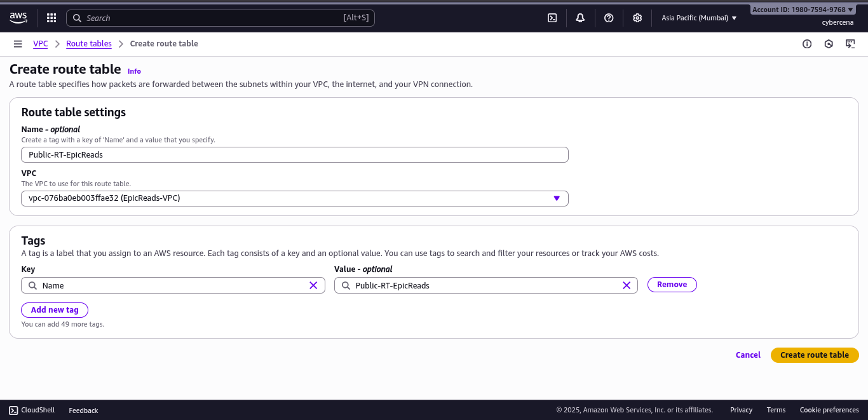
Task: Go to Route tables breadcrumb link
Action: tap(89, 44)
